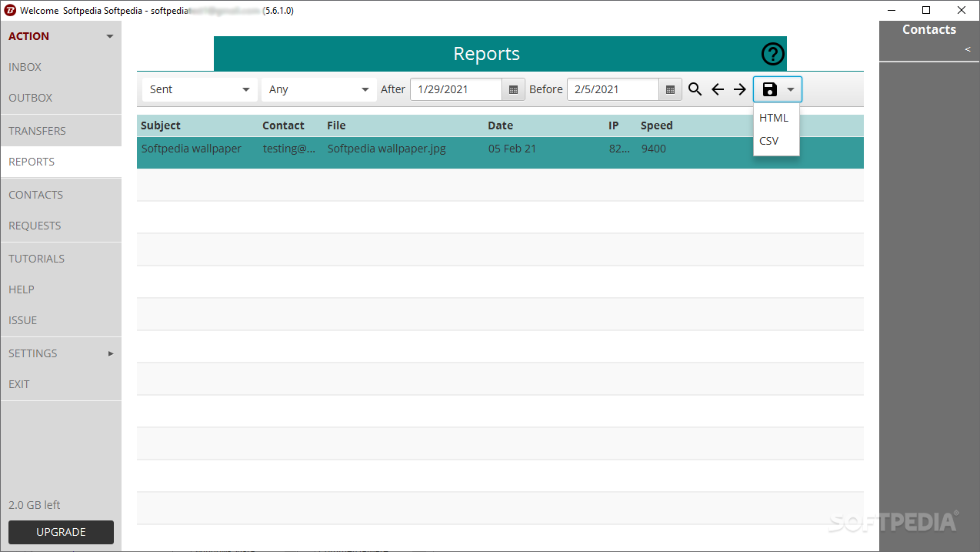Open HELP in sidebar
The width and height of the screenshot is (980, 552).
(x=61, y=289)
